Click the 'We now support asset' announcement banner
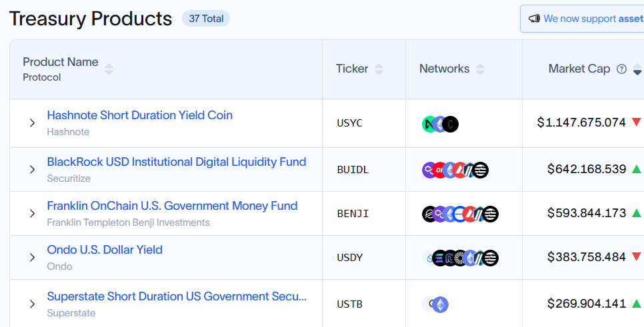 click(582, 19)
